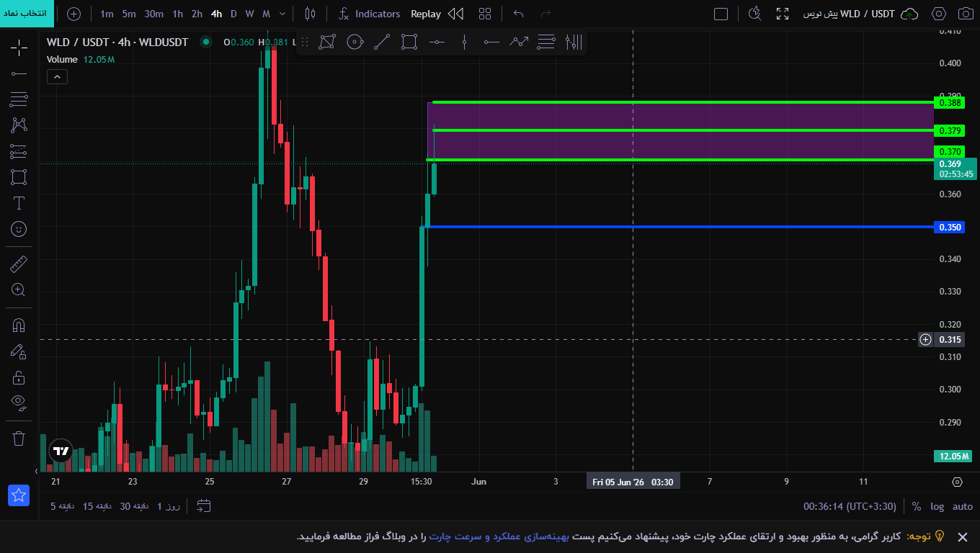Redo the chart action
980x553 pixels.
coord(545,14)
